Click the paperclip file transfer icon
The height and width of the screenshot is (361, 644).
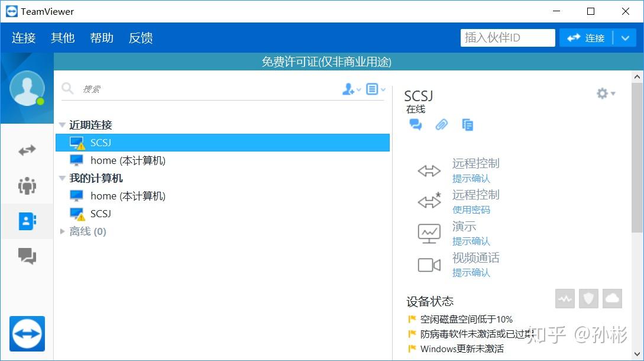pyautogui.click(x=442, y=125)
